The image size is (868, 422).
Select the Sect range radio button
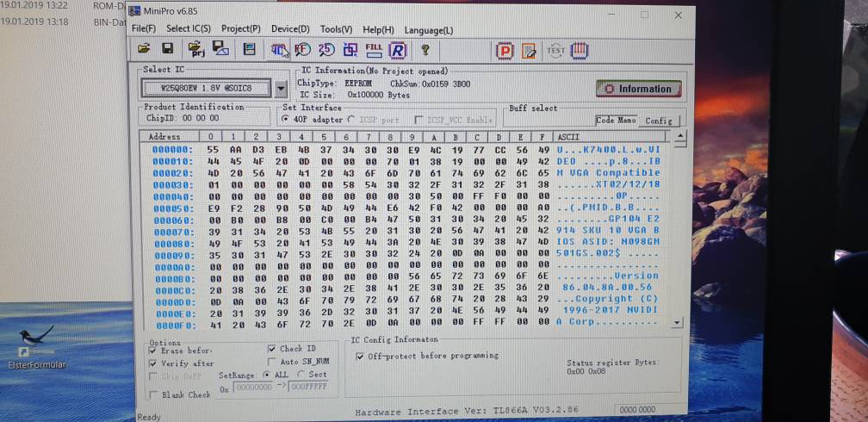tap(301, 375)
